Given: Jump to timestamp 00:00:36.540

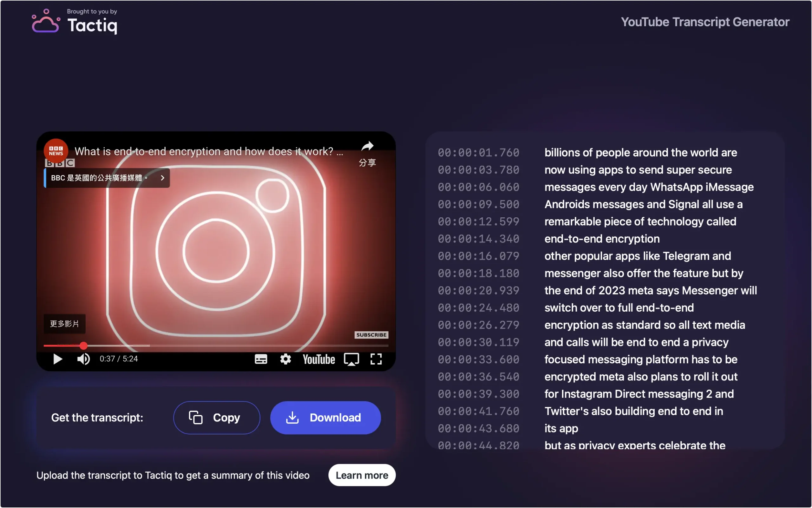Looking at the screenshot, I should (x=478, y=377).
